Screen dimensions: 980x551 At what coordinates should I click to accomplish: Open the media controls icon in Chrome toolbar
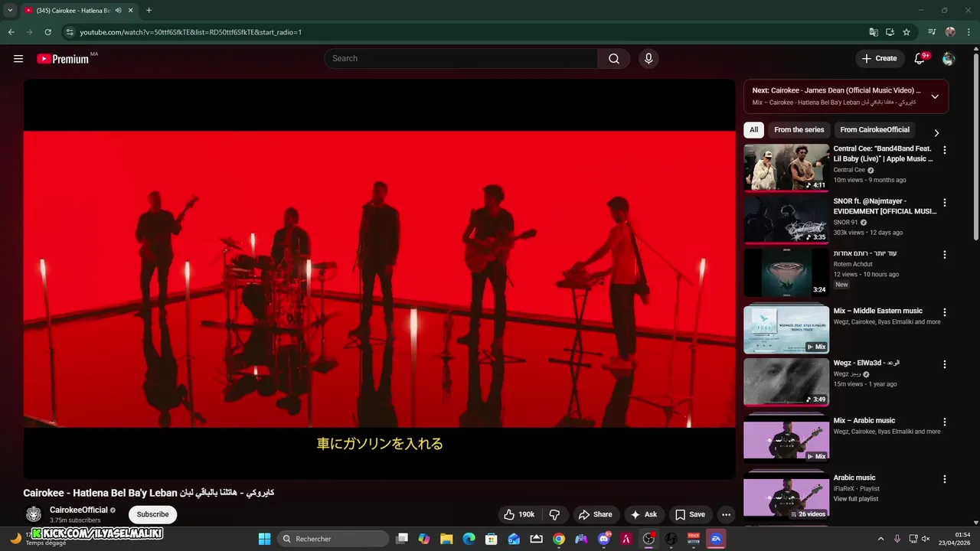[x=932, y=32]
